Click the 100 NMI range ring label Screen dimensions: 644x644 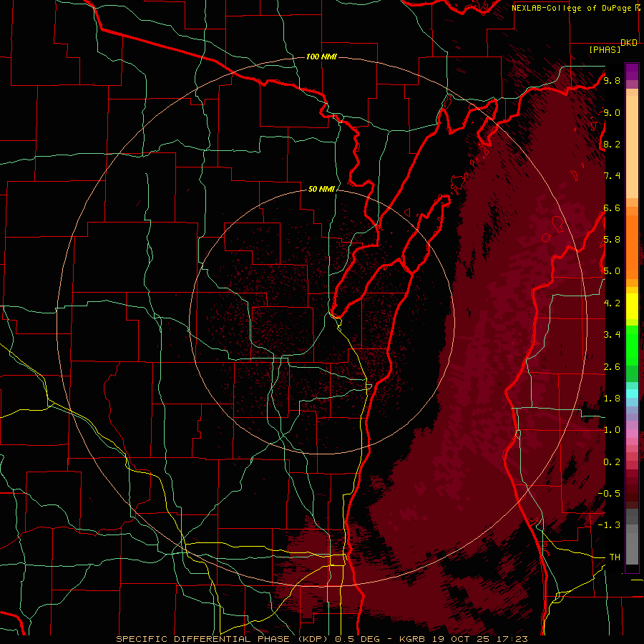click(321, 57)
